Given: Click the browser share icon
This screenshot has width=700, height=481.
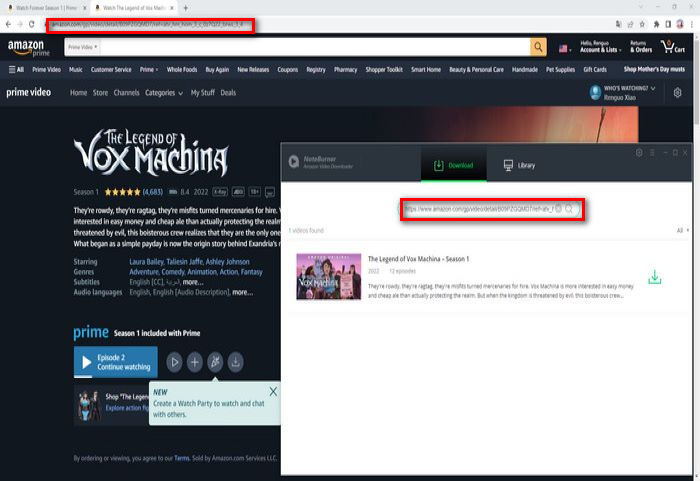Looking at the screenshot, I should tap(630, 24).
